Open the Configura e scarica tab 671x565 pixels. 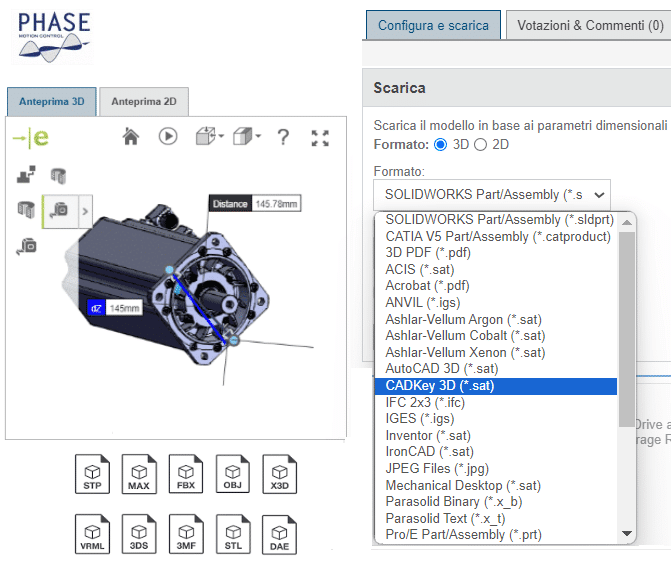pyautogui.click(x=433, y=25)
